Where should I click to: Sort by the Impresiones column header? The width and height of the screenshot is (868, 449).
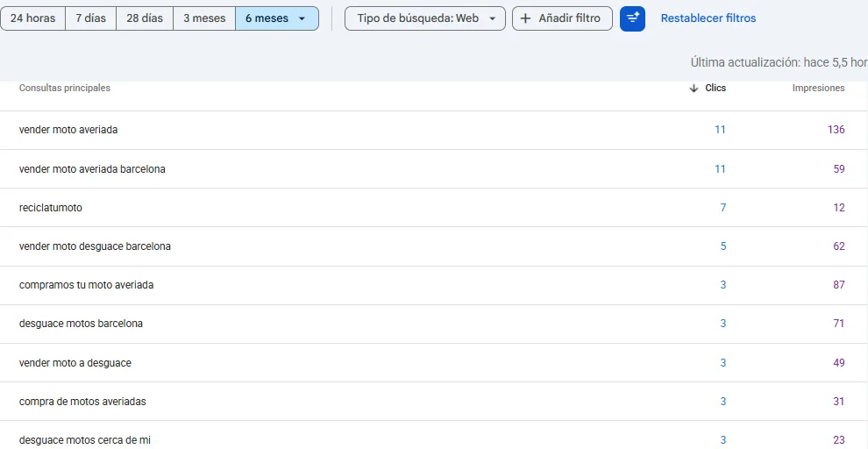(818, 88)
